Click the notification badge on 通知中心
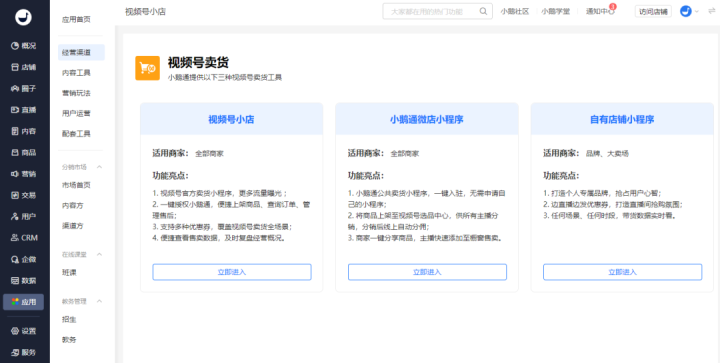Image resolution: width=720 pixels, height=363 pixels. (613, 7)
